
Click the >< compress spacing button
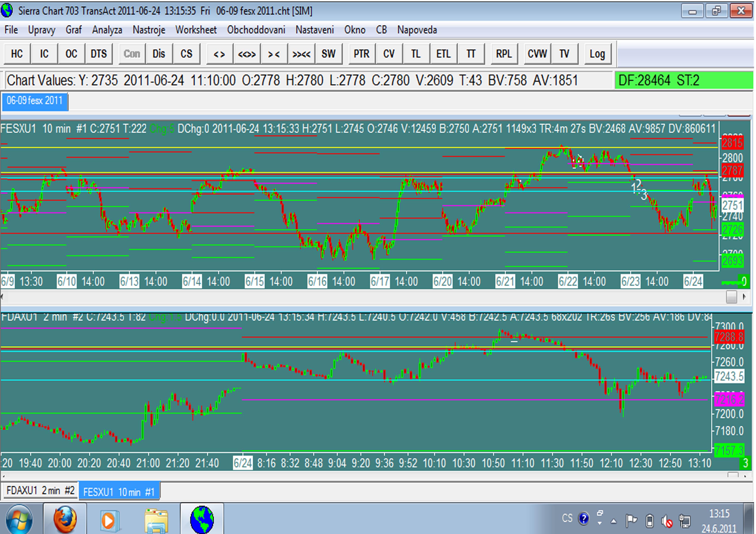pyautogui.click(x=274, y=54)
